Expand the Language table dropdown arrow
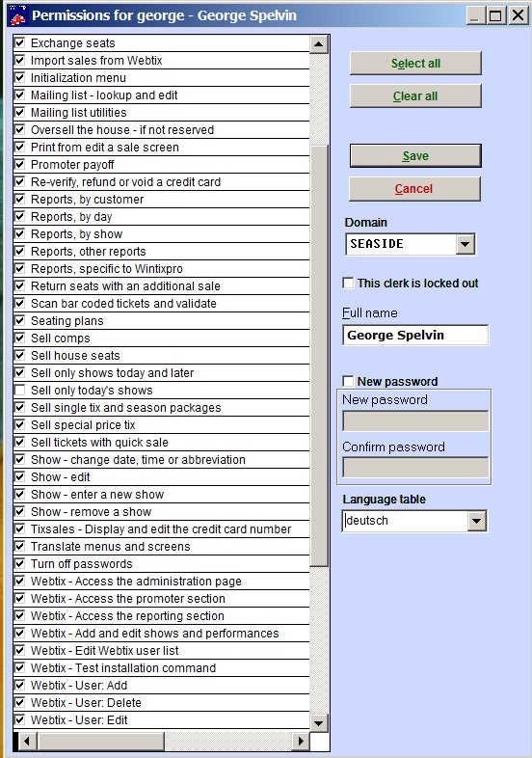Screen dimensions: 532x758 [x=476, y=521]
